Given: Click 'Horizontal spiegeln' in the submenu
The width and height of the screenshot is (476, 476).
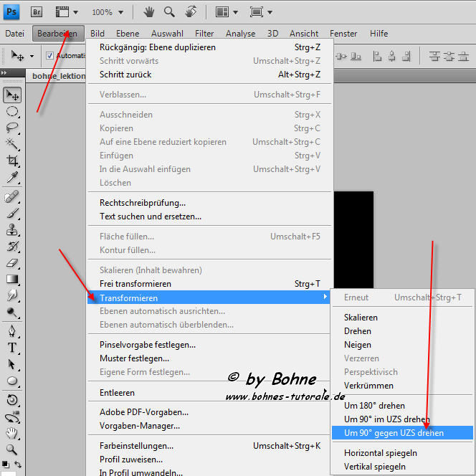Looking at the screenshot, I should [380, 453].
